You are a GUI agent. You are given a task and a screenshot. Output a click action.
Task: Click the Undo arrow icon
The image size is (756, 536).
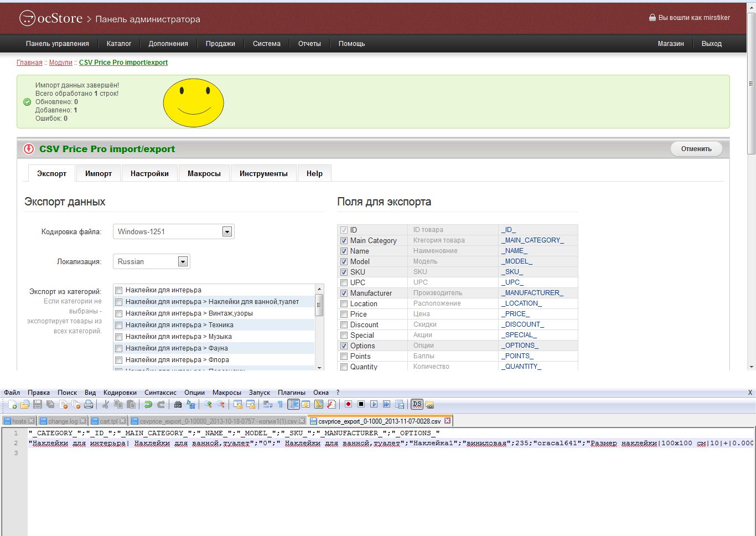148,404
